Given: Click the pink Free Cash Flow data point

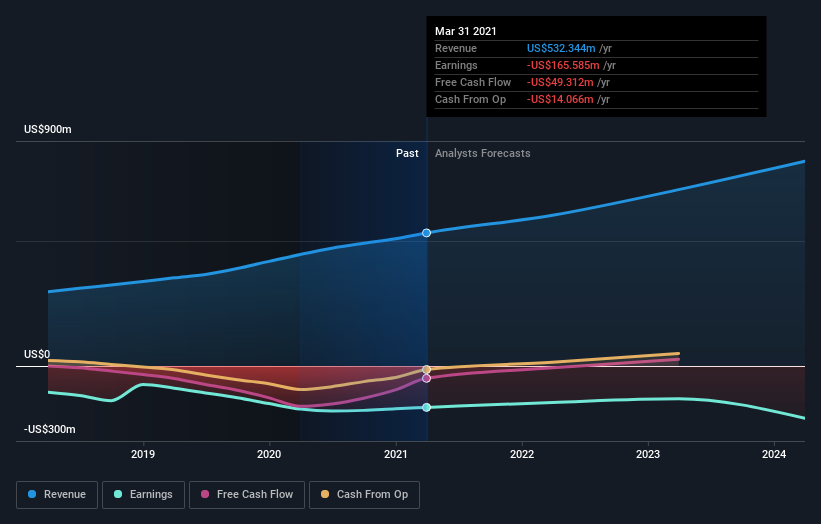Looking at the screenshot, I should pyautogui.click(x=427, y=378).
